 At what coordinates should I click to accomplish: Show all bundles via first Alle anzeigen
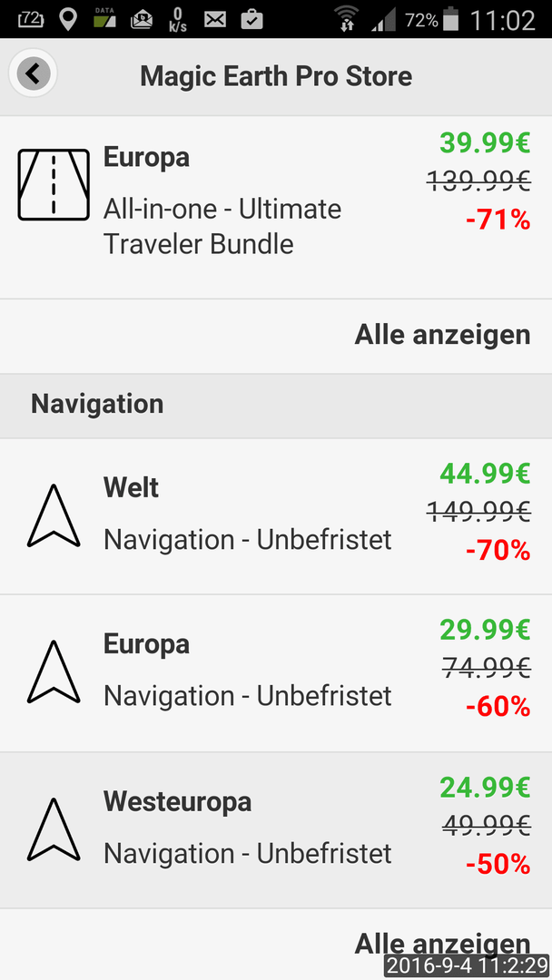click(443, 335)
